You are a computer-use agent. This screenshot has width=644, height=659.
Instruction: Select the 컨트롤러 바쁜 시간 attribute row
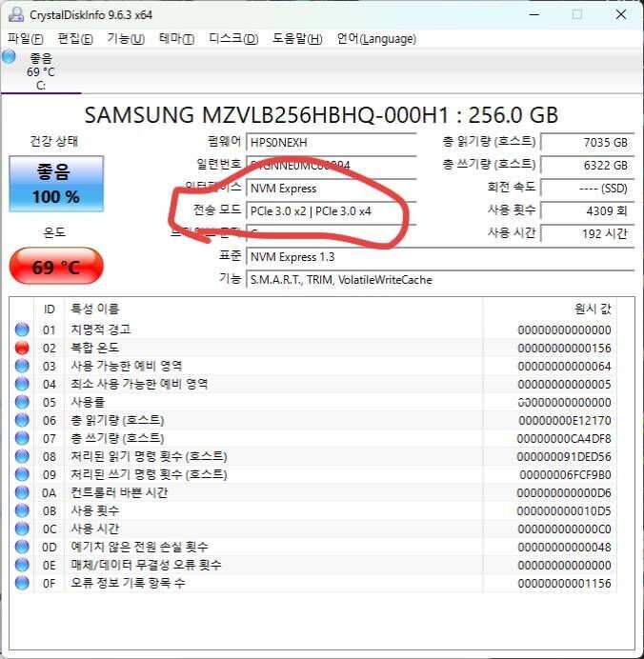click(313, 492)
